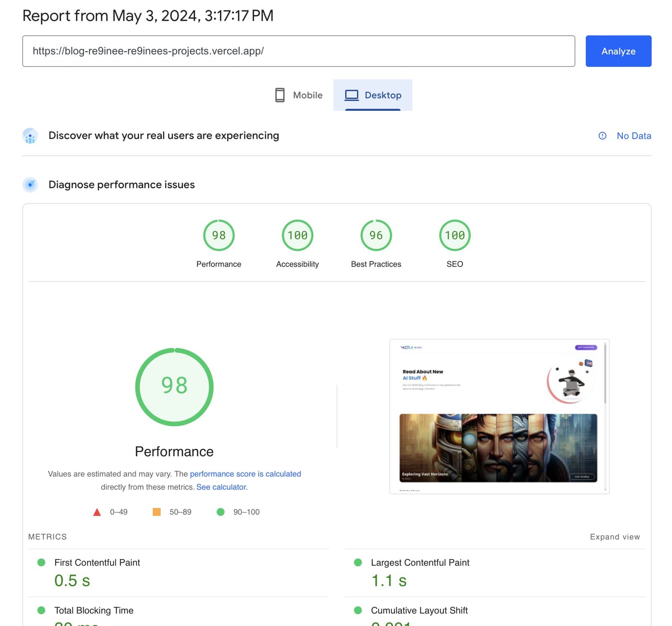Screen dimensions: 672x626
Task: Click the real users experience icon
Action: pyautogui.click(x=30, y=136)
